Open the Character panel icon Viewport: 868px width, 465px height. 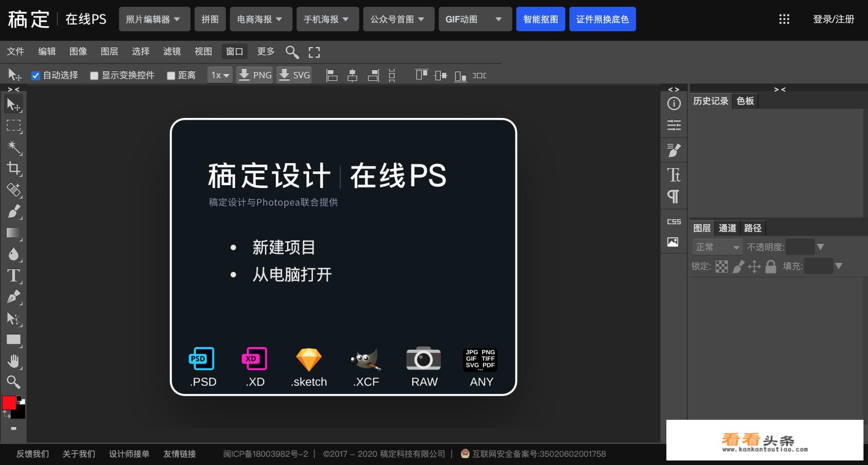(674, 174)
